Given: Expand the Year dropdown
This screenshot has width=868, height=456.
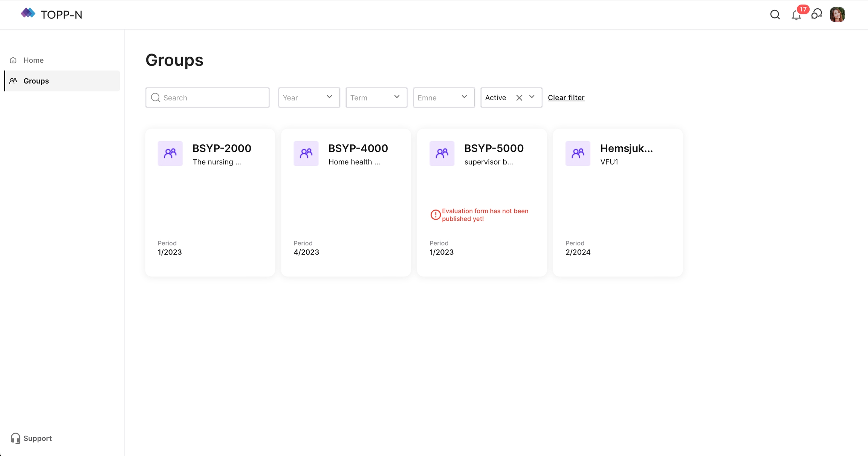Looking at the screenshot, I should click(x=309, y=98).
